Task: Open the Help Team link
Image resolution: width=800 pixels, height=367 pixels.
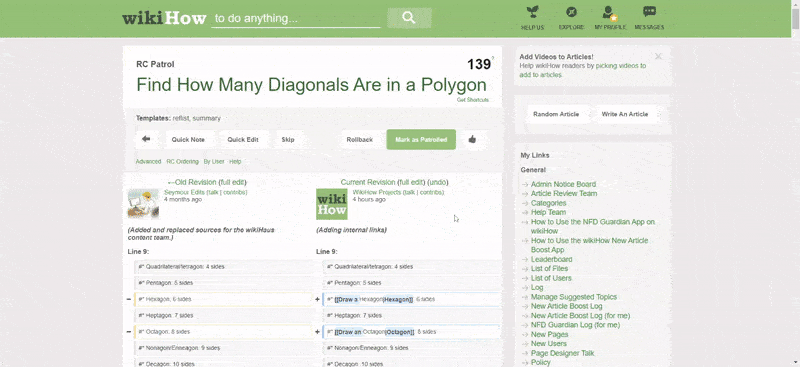Action: [548, 212]
